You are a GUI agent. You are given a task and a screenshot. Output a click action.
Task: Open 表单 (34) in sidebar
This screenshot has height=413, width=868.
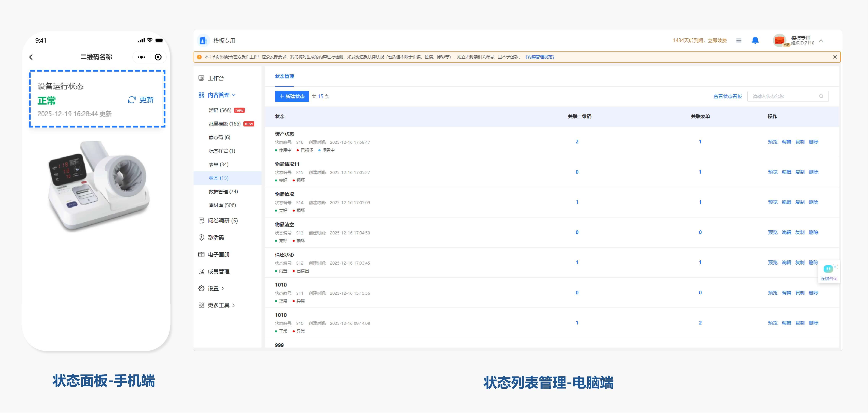click(x=218, y=165)
